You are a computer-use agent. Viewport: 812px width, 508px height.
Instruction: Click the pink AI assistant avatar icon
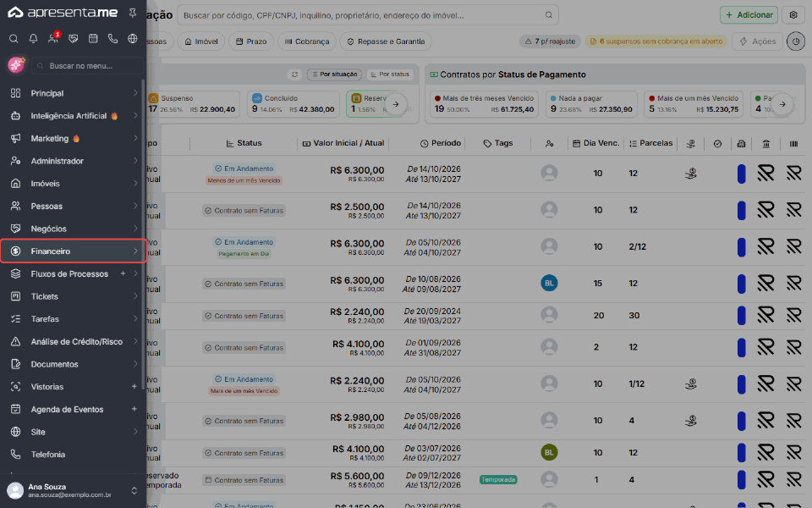16,65
